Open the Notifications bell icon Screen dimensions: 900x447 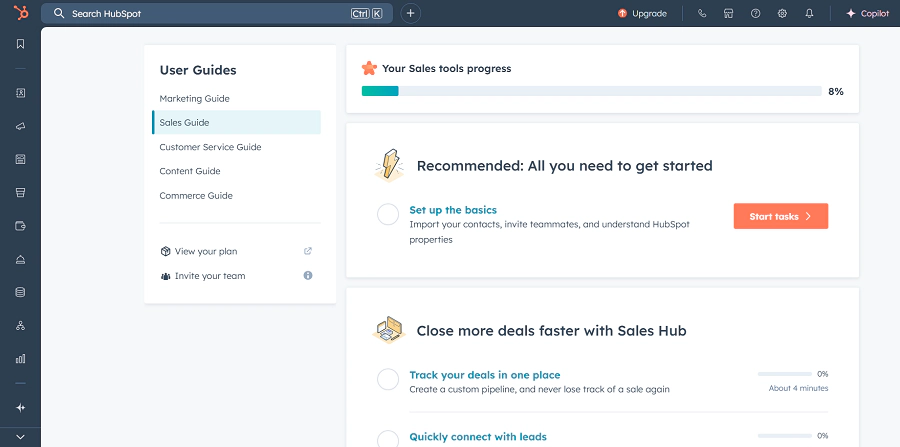coord(809,13)
